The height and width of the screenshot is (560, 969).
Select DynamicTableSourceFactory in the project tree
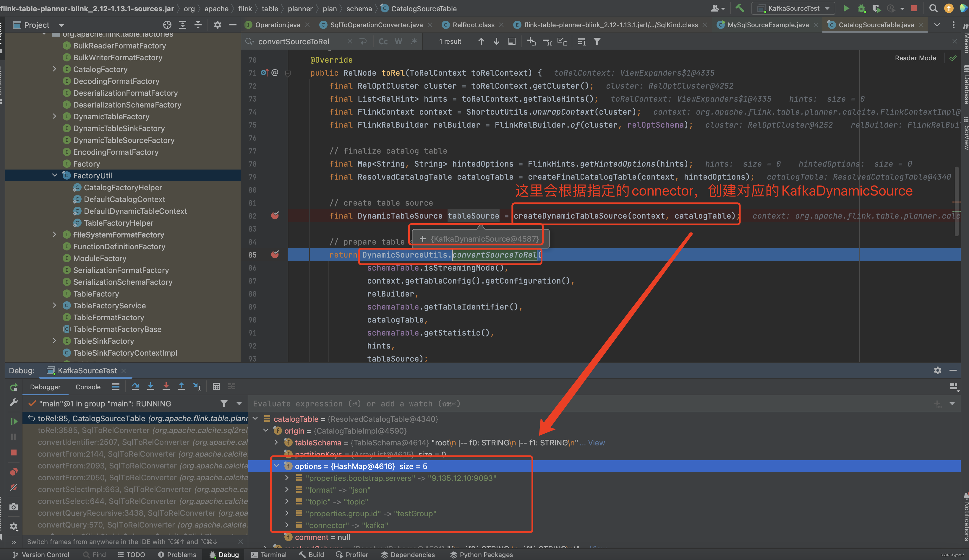click(x=124, y=140)
